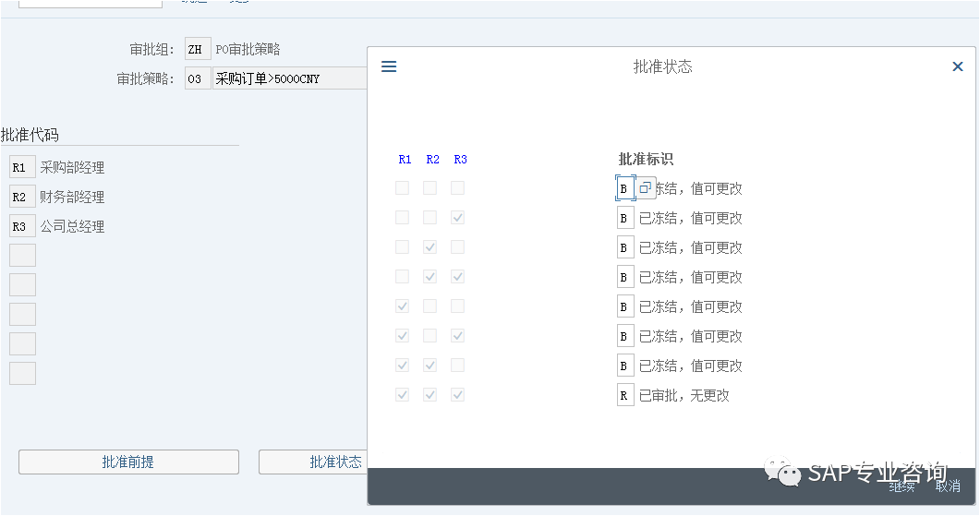The width and height of the screenshot is (980, 516).
Task: Focus the 审批策略 code field 03
Action: coord(198,78)
